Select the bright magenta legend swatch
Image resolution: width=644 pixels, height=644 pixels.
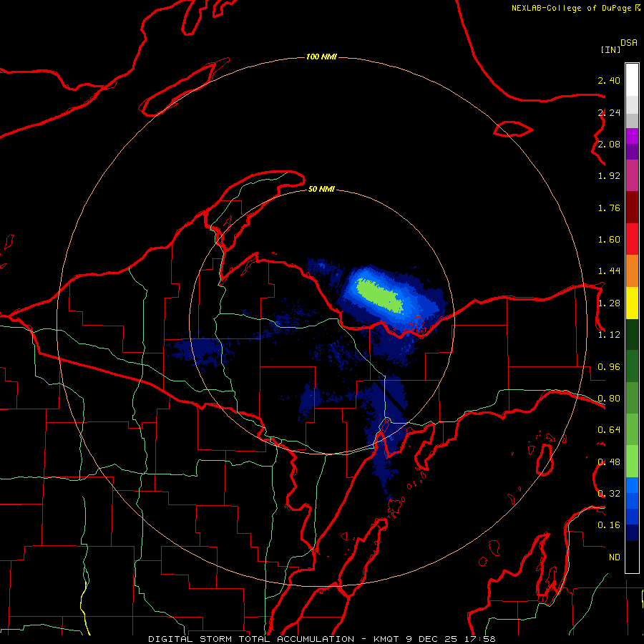pyautogui.click(x=632, y=136)
